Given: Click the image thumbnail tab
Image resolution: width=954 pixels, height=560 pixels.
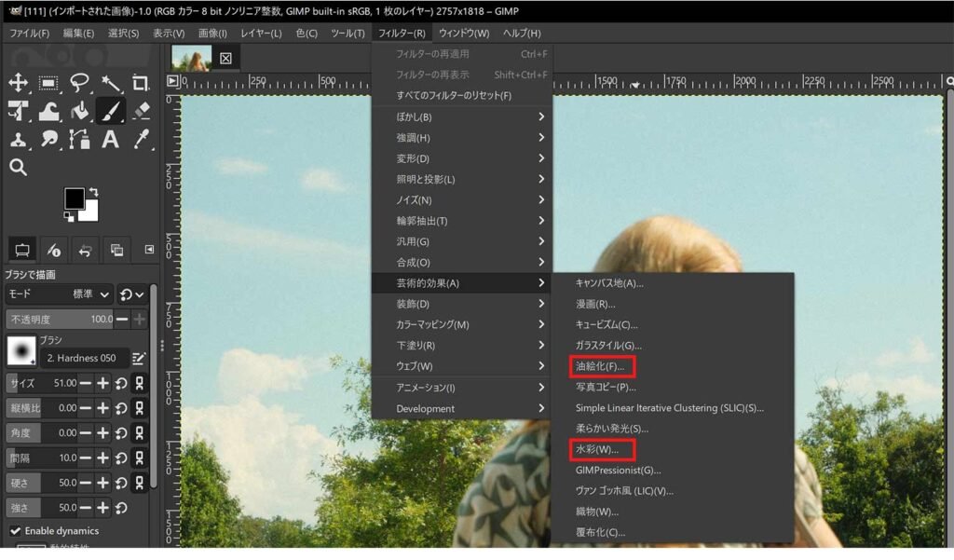Looking at the screenshot, I should (192, 58).
